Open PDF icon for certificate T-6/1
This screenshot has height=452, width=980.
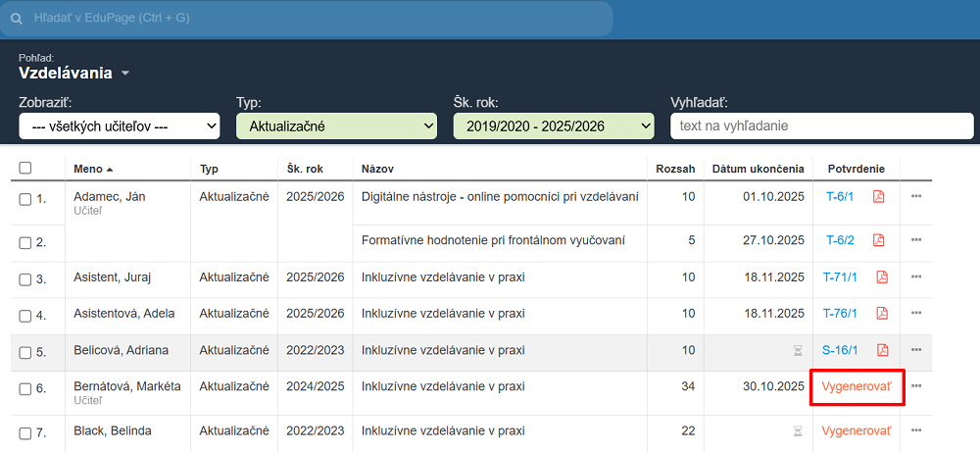click(879, 196)
